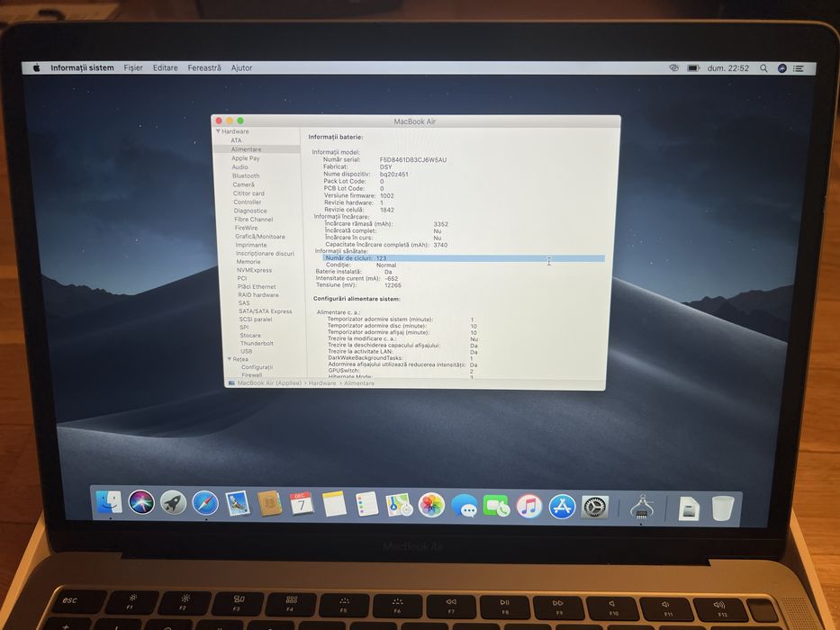Collapse the Rețea section triangle
This screenshot has height=630, width=840.
click(x=230, y=359)
